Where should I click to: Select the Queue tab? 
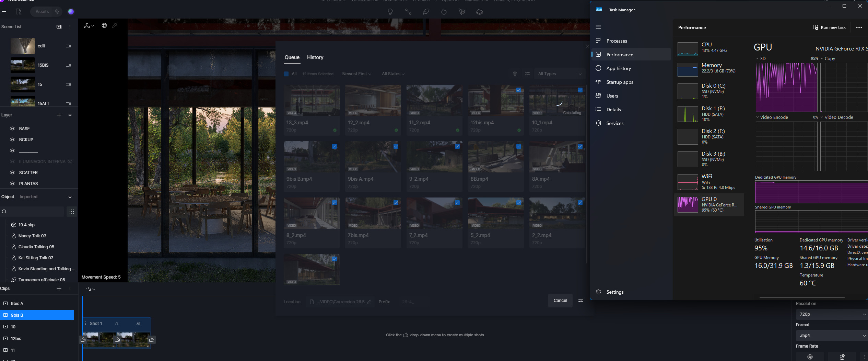(x=292, y=57)
